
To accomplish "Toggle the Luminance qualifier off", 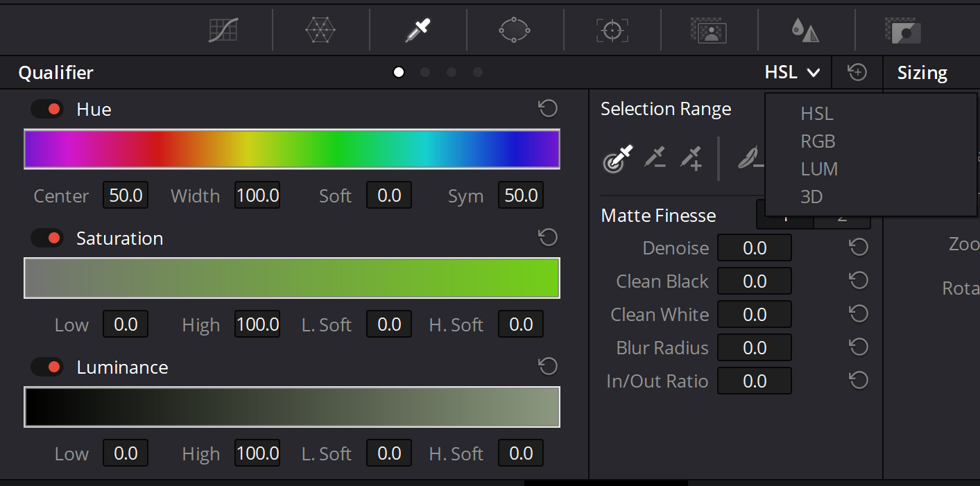I will pos(47,367).
